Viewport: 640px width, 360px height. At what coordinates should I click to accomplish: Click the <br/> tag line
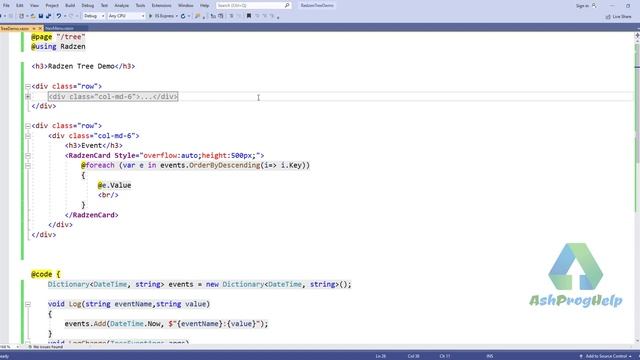click(108, 195)
